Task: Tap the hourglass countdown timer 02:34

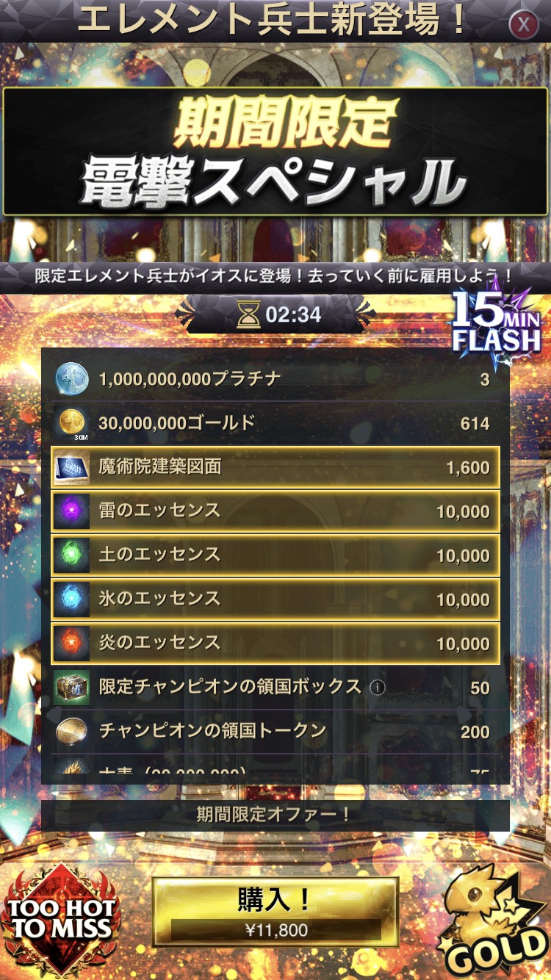Action: tap(278, 315)
